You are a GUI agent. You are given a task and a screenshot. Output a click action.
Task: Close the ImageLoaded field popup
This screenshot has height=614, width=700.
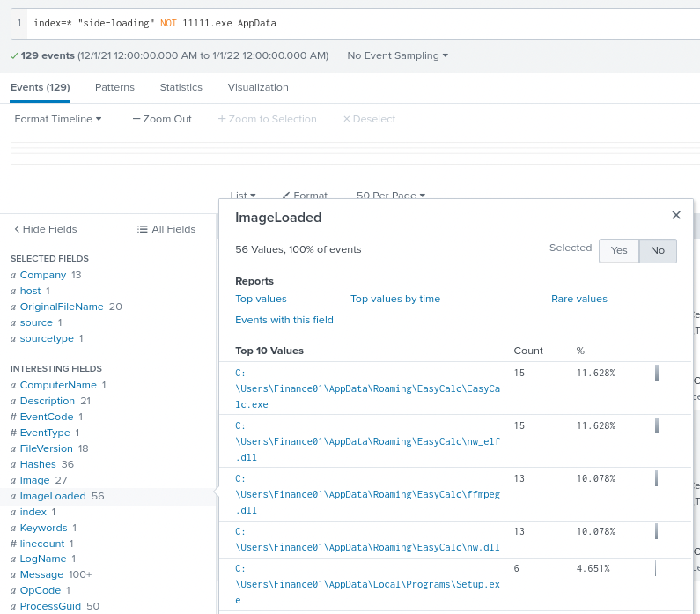pyautogui.click(x=676, y=215)
